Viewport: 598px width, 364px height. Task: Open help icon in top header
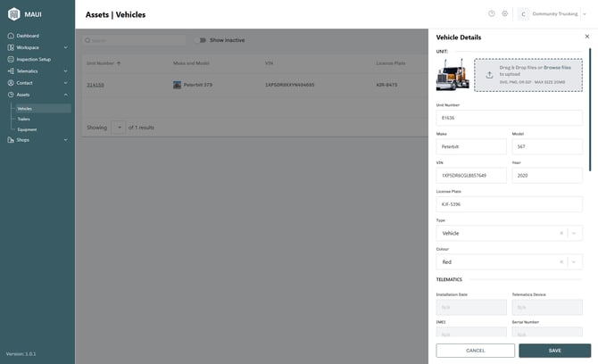click(x=492, y=14)
